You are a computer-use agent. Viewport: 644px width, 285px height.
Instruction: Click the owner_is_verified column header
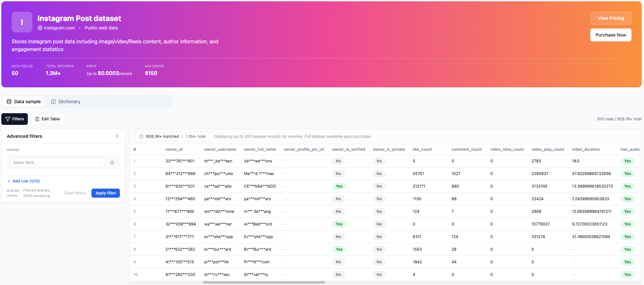pos(349,149)
